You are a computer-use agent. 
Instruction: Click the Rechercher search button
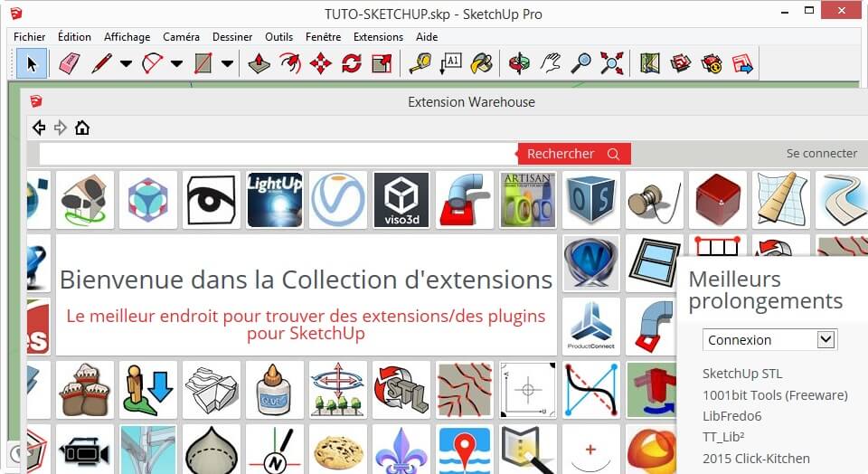574,154
